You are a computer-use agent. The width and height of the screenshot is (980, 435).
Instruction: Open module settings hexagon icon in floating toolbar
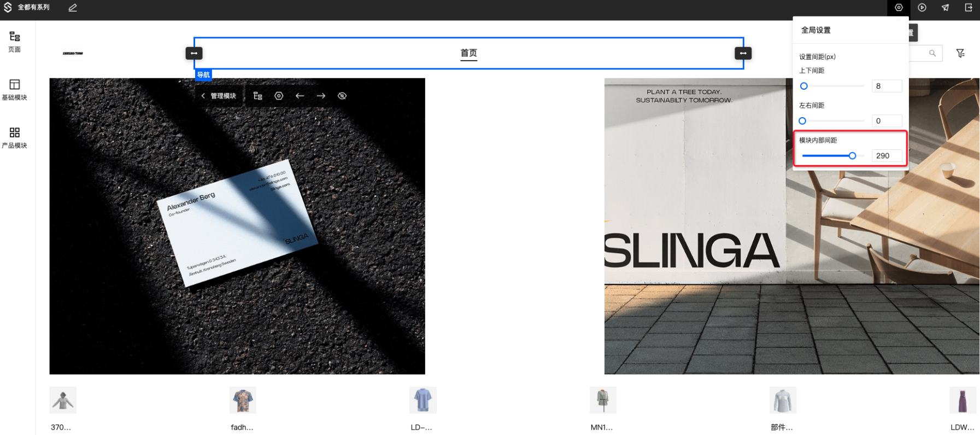point(279,96)
